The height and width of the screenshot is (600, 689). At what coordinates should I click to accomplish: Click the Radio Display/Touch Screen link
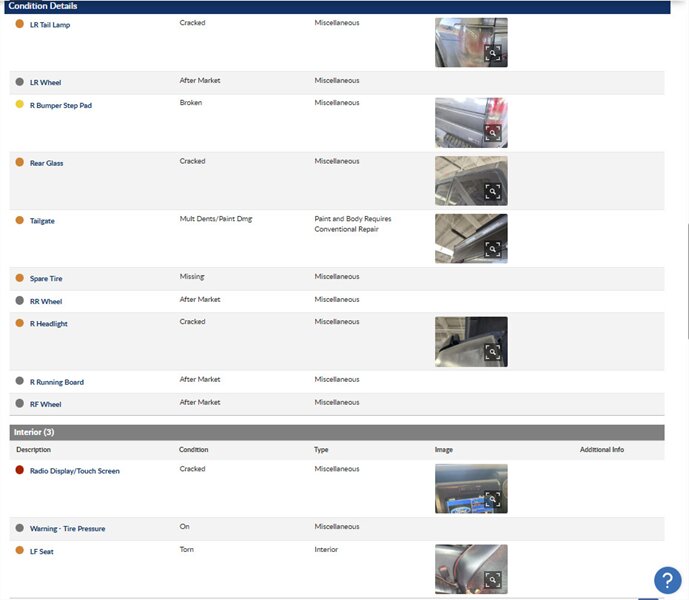[x=75, y=471]
